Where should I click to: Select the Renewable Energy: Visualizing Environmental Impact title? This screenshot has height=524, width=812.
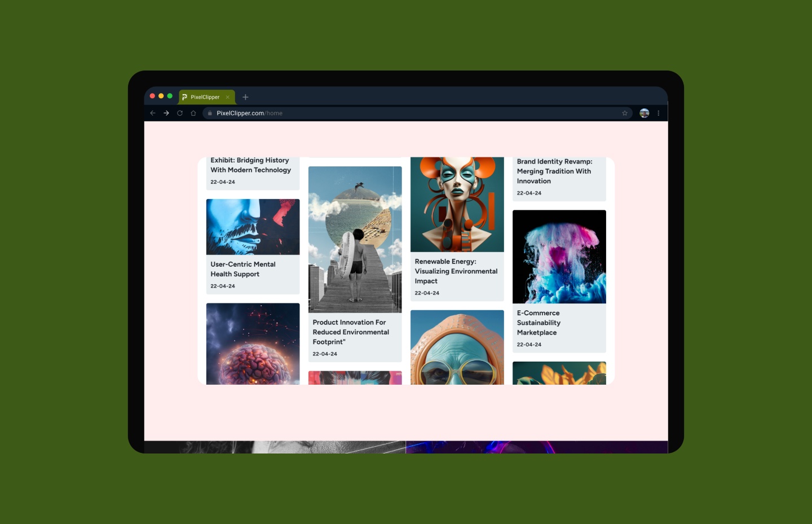tap(456, 271)
